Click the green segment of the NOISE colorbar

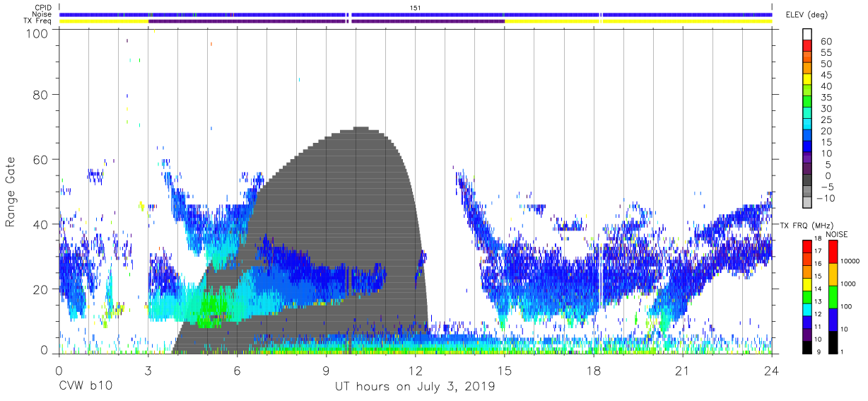click(x=833, y=296)
